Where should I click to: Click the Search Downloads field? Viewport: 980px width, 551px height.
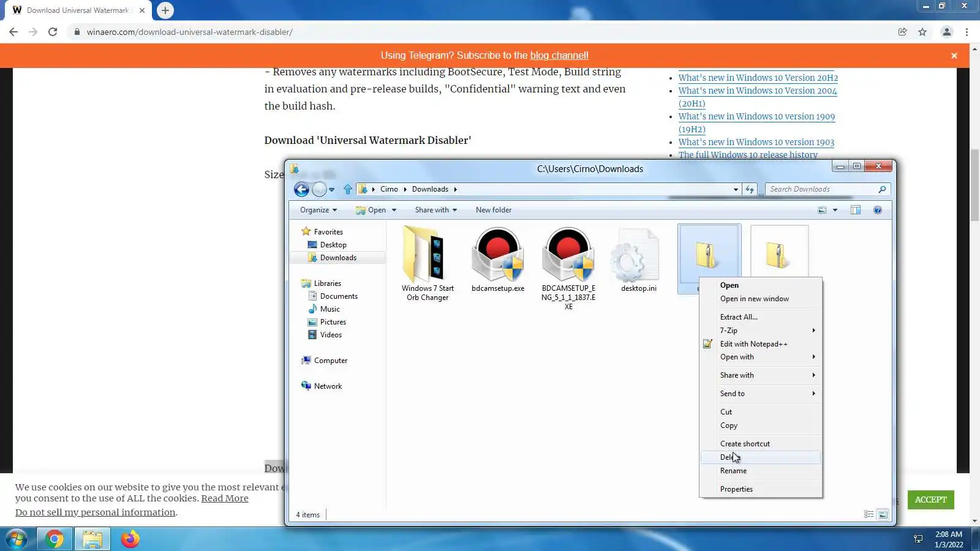[827, 189]
